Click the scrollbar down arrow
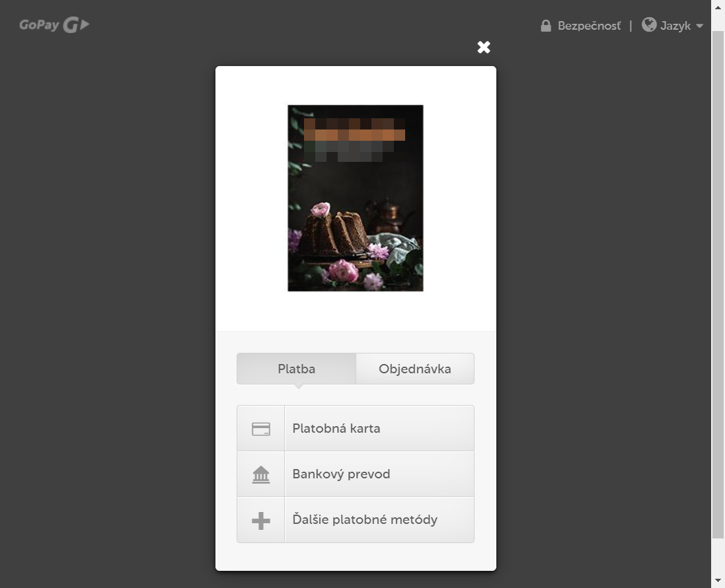The width and height of the screenshot is (725, 588). (x=718, y=581)
